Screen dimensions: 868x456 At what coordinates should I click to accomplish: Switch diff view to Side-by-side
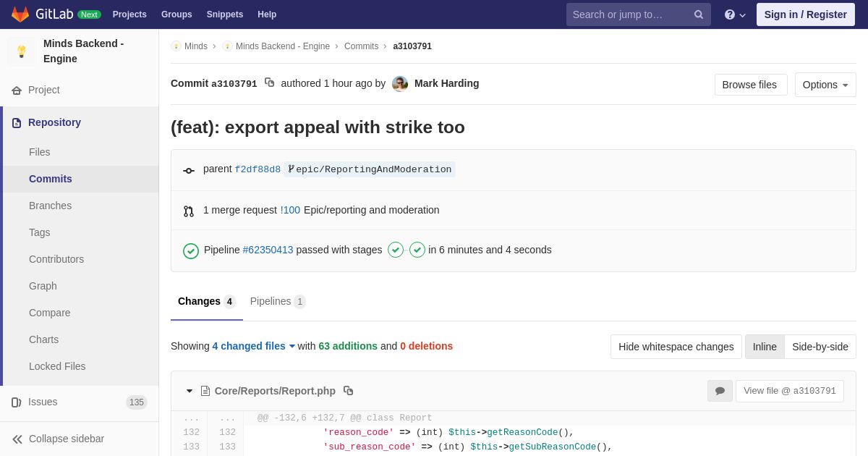(820, 347)
